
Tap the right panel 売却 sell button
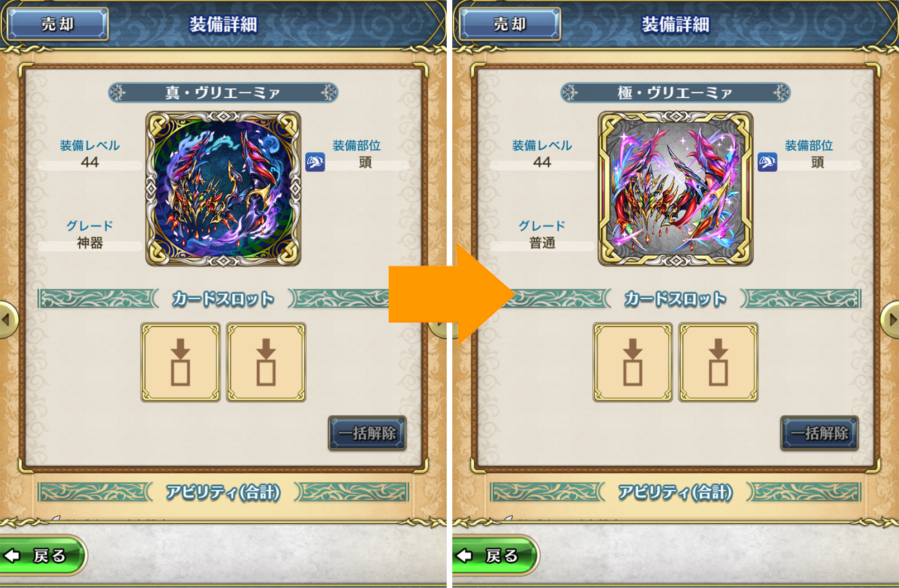[x=510, y=24]
